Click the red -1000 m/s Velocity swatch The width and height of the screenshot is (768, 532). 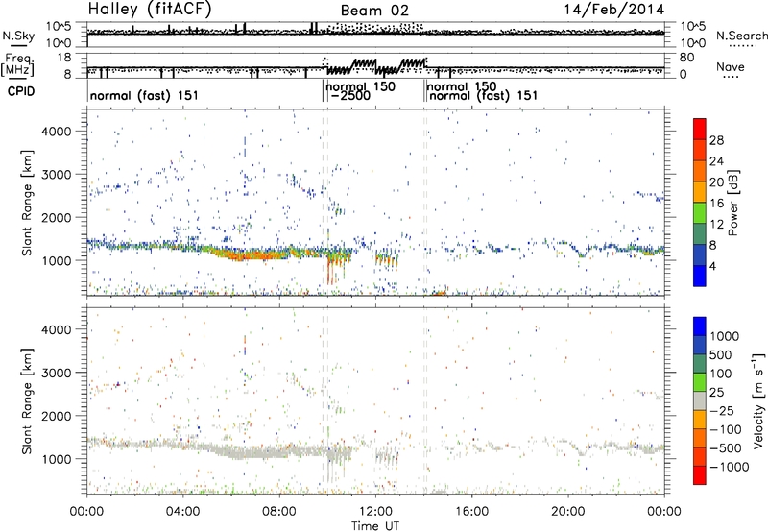tap(700, 475)
